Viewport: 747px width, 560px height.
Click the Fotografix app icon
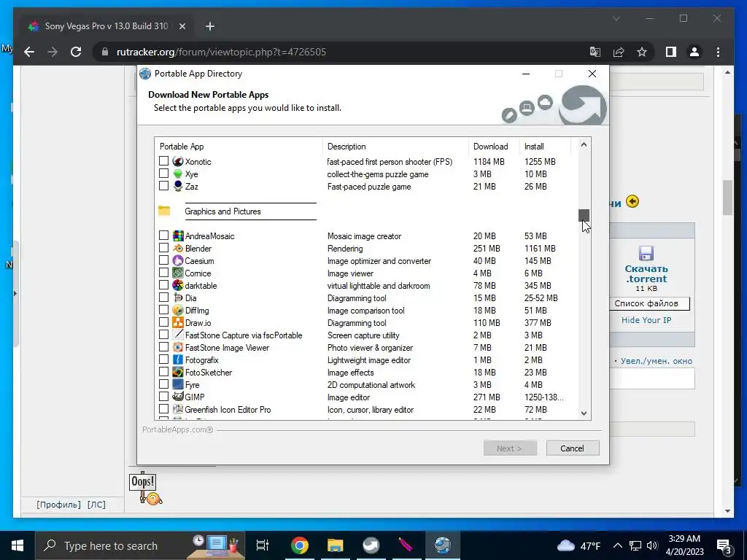[178, 359]
